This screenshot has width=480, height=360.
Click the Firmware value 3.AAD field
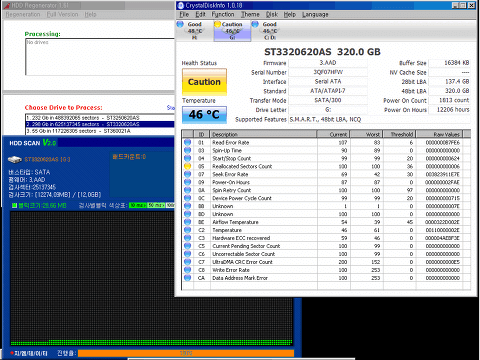point(328,63)
